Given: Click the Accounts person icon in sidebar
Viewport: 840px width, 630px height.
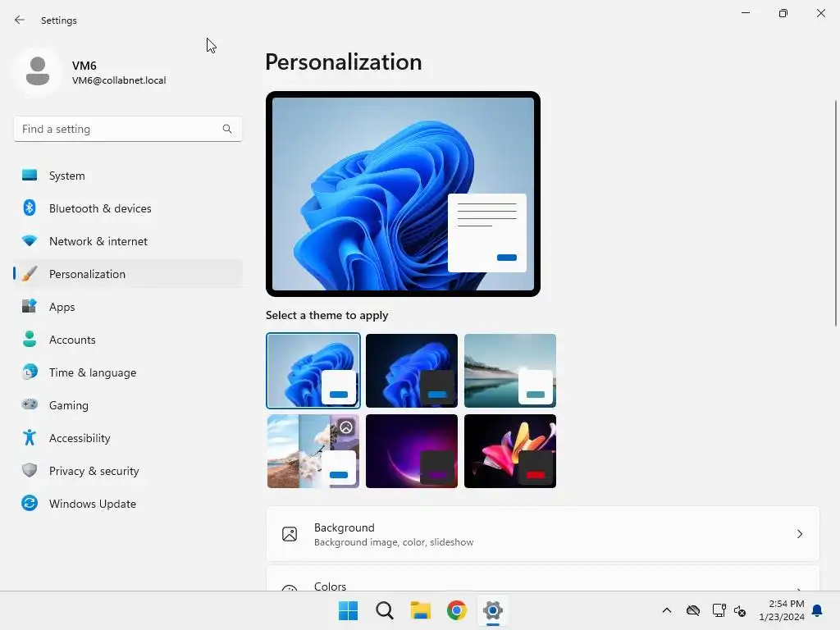Looking at the screenshot, I should pos(30,339).
